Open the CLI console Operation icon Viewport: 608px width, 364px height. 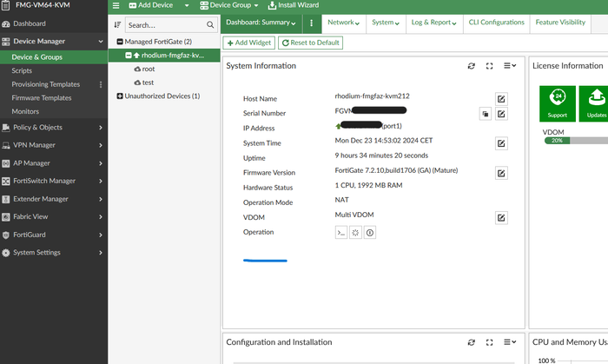click(x=341, y=233)
